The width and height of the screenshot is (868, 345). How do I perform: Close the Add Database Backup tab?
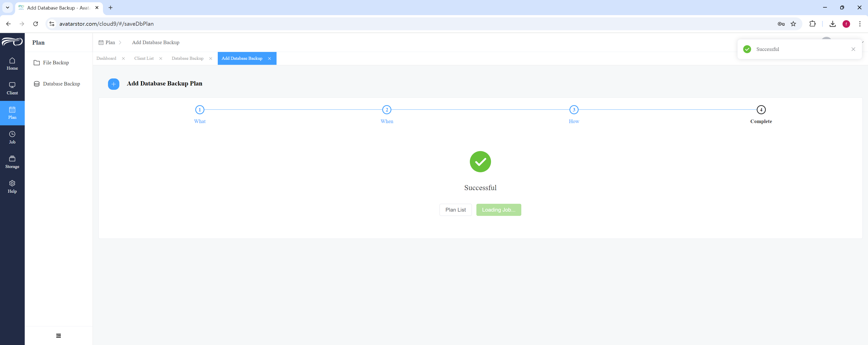pos(269,59)
